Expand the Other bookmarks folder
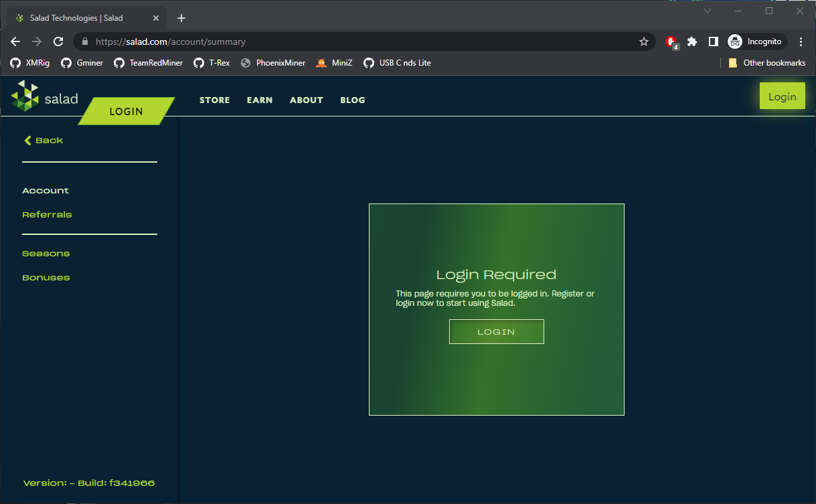The height and width of the screenshot is (504, 816). tap(766, 63)
